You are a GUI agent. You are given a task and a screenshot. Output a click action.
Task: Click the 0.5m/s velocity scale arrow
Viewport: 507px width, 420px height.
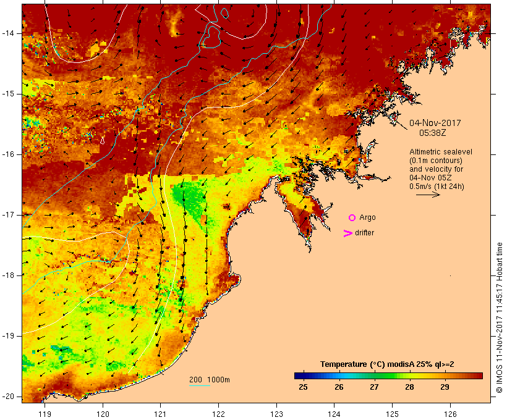point(428,195)
